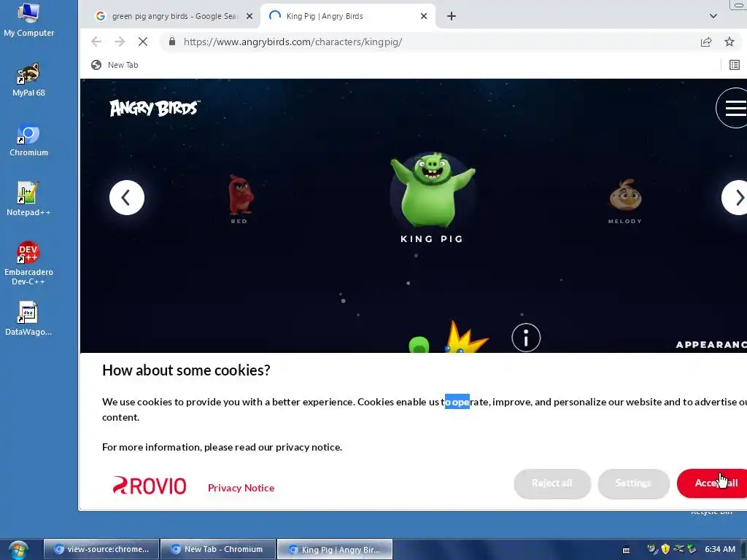Image resolution: width=747 pixels, height=560 pixels.
Task: Open a new browser tab with plus
Action: pos(451,16)
